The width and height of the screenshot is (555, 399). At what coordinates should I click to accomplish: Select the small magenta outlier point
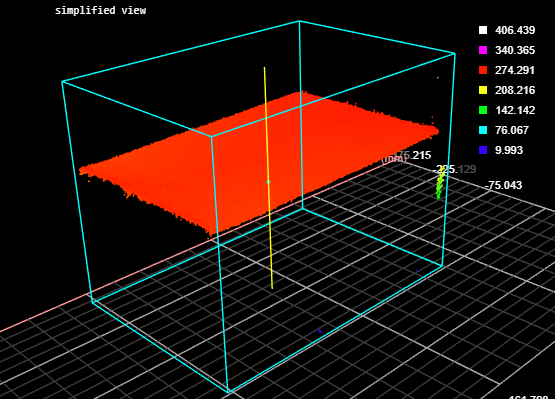tap(438, 78)
